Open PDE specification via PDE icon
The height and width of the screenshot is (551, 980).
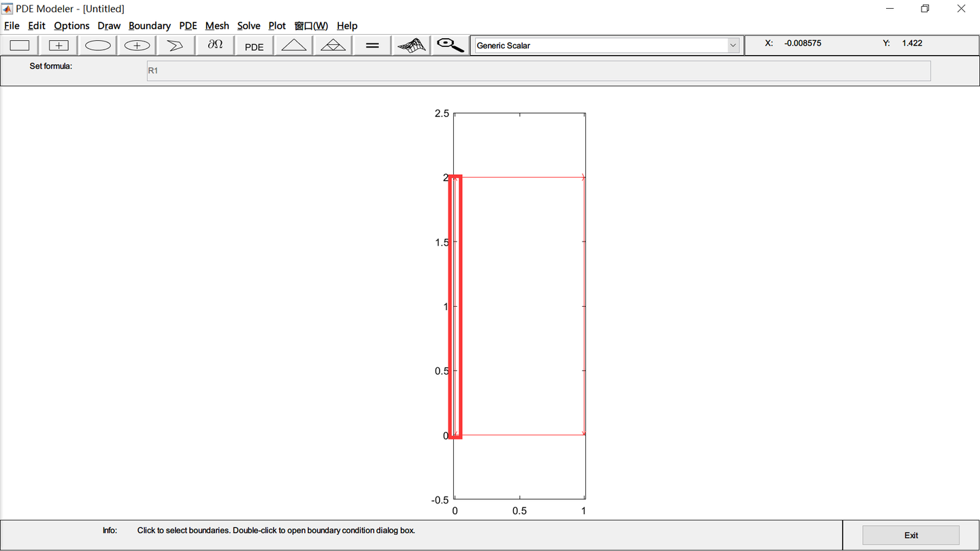tap(253, 45)
